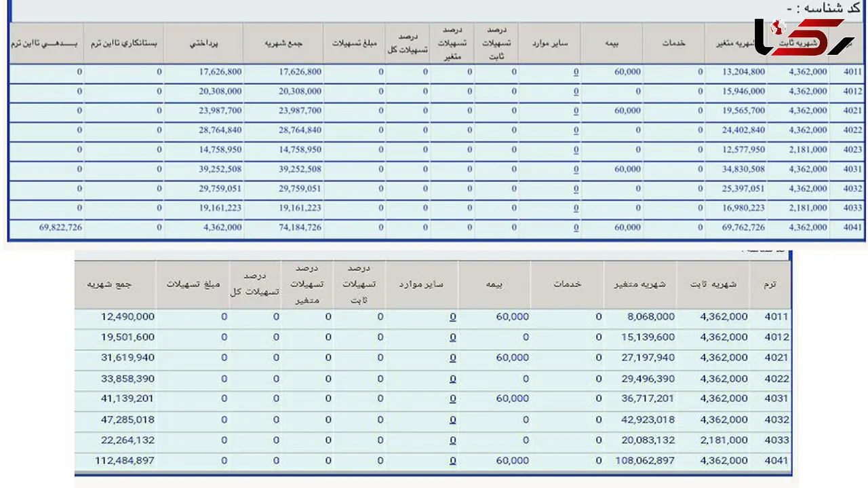Image resolution: width=868 pixels, height=488 pixels.
Task: Select the 'شهریه متغیر' header in the lower table
Action: coord(641,285)
